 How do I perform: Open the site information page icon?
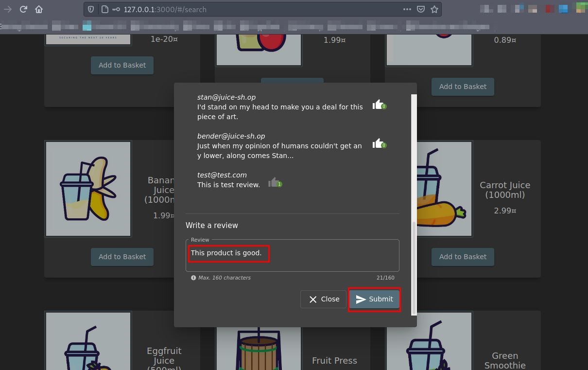[x=104, y=9]
